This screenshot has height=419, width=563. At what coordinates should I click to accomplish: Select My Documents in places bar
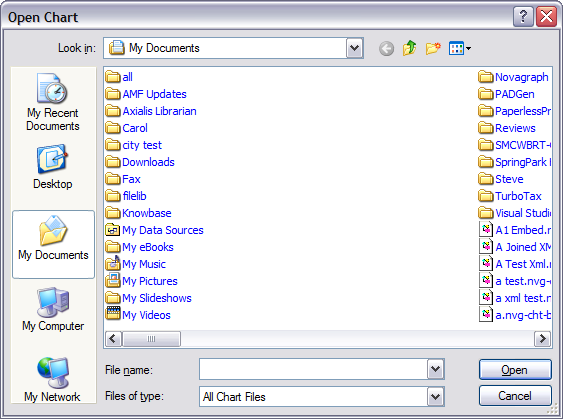[x=53, y=244]
